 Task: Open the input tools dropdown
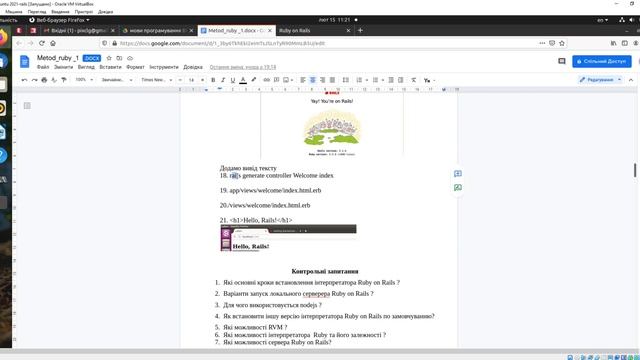pyautogui.click(x=429, y=80)
